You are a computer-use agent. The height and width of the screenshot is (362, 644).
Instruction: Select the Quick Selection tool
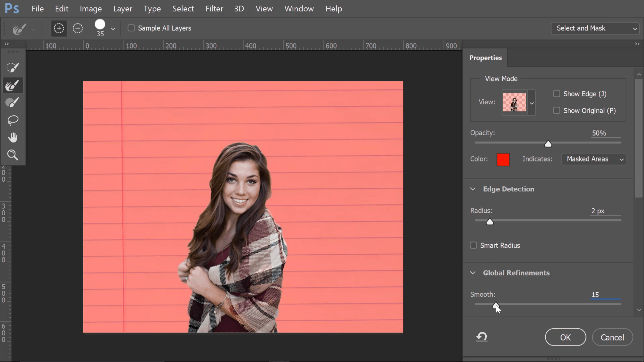tap(13, 67)
